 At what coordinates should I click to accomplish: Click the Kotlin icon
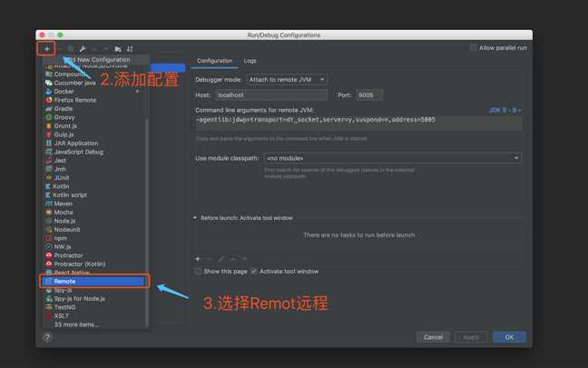coord(48,186)
